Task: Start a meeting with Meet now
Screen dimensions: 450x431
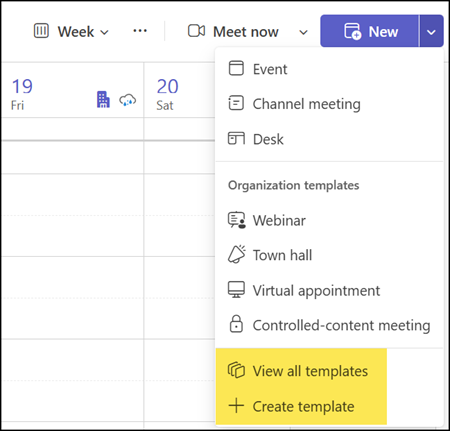Action: (233, 32)
